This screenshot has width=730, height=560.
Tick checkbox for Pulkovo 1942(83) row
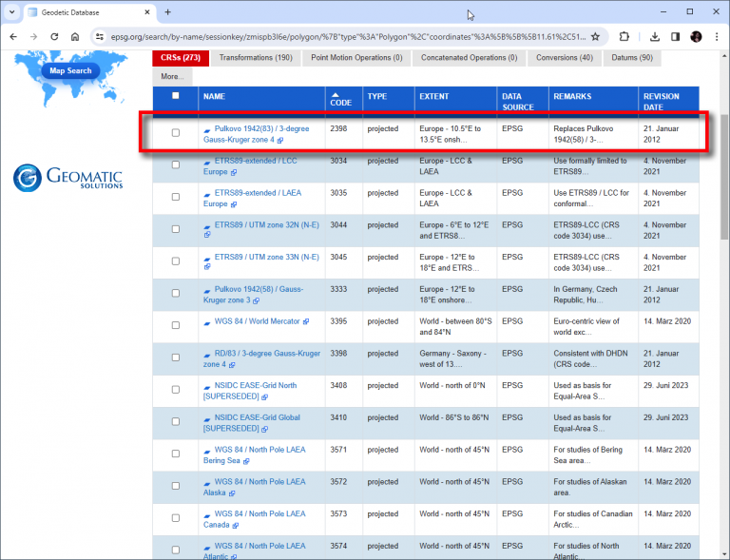click(175, 133)
